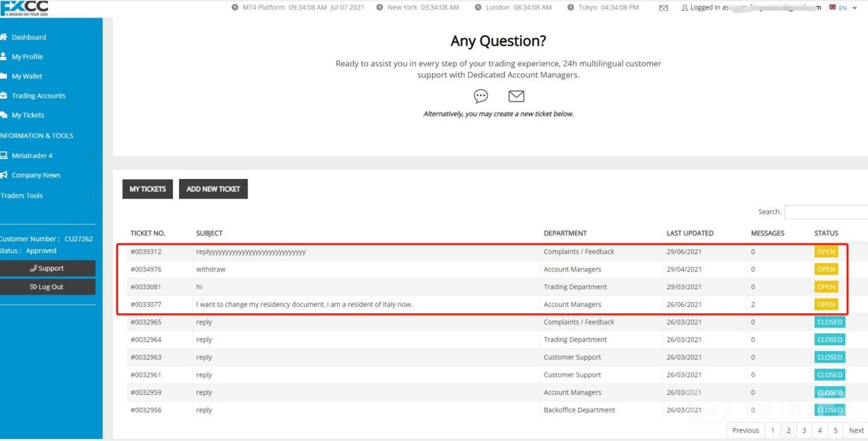Click the My Wallet folder icon
Screen dimensions: 868x441
[x=3, y=76]
